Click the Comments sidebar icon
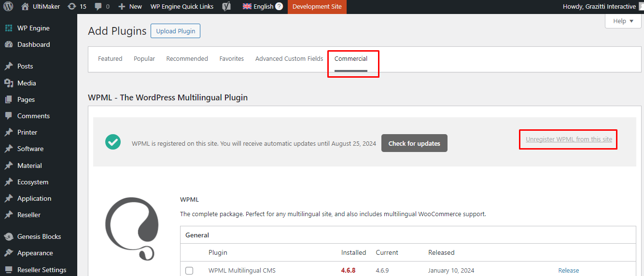Viewport: 644px width, 276px height. click(9, 116)
